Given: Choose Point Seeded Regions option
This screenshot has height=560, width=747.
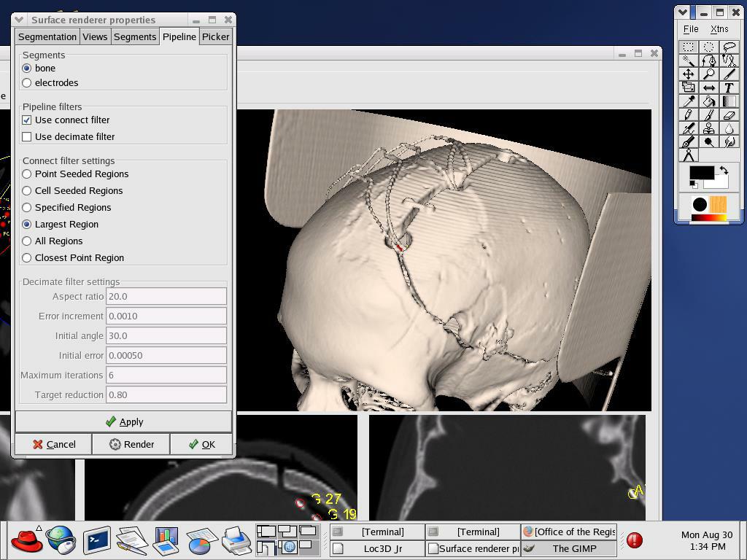Looking at the screenshot, I should (27, 174).
